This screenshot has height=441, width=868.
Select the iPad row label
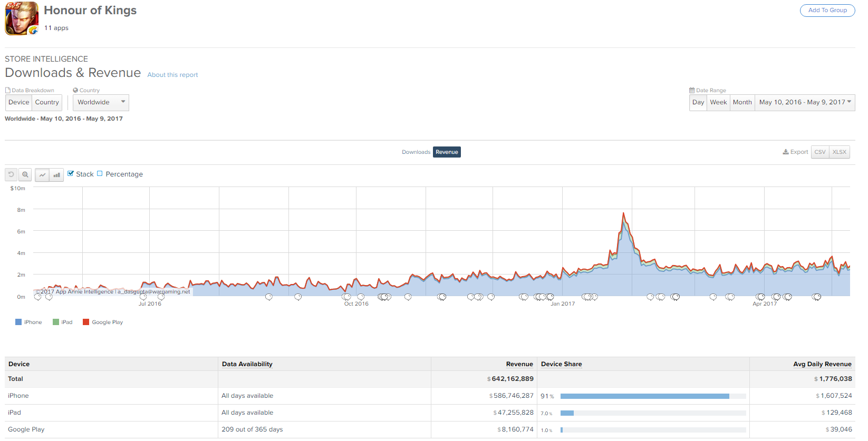(14, 413)
